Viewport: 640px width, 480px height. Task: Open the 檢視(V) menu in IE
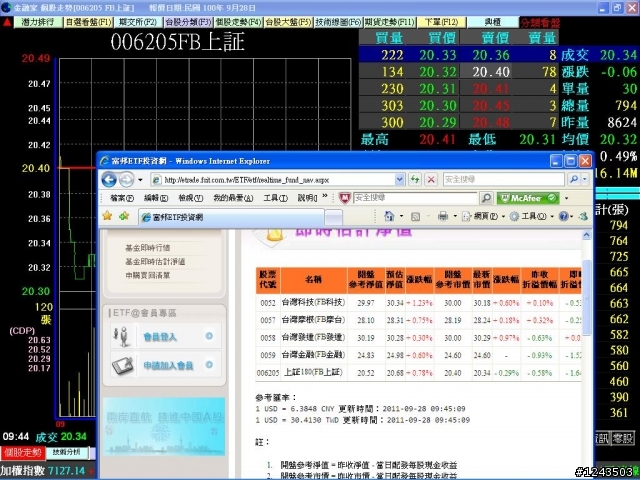tap(191, 198)
